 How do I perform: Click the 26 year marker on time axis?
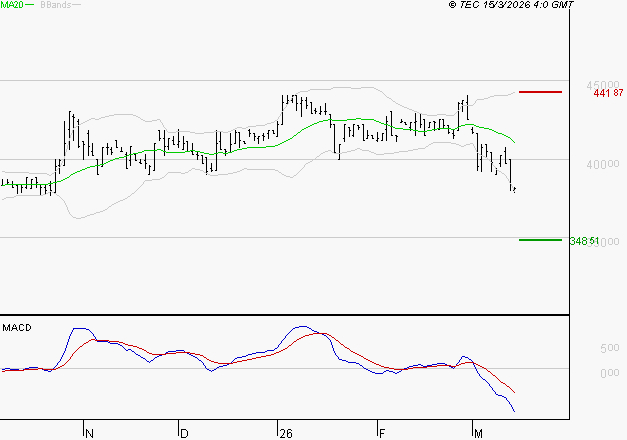[286, 434]
